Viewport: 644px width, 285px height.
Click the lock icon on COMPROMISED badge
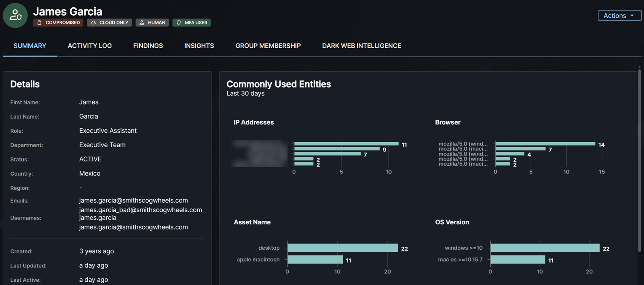39,23
